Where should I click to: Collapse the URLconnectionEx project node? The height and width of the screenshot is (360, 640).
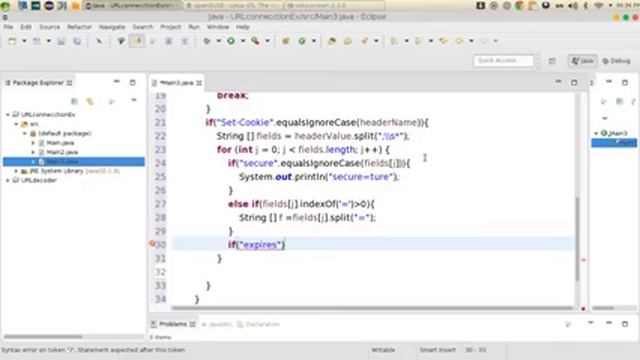coord(8,115)
